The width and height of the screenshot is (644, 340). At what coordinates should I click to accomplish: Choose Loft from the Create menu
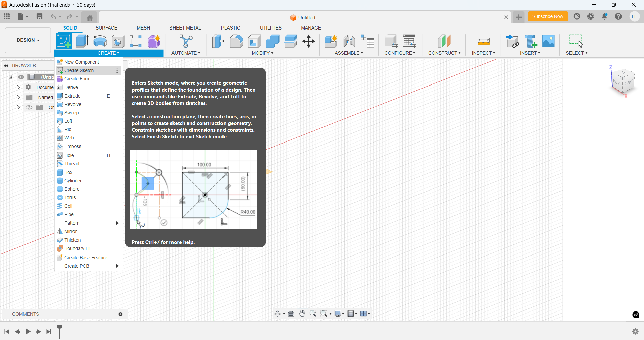click(89, 121)
